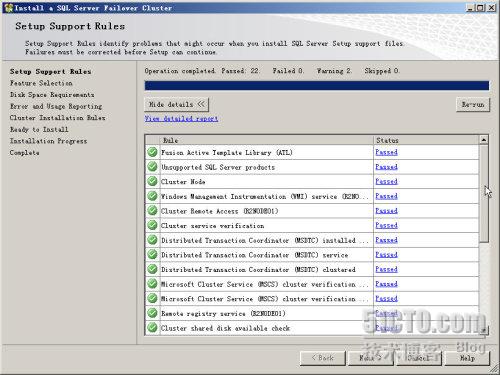Open Passed status for Fusion Active Template Library
The width and height of the screenshot is (500, 375).
(386, 152)
